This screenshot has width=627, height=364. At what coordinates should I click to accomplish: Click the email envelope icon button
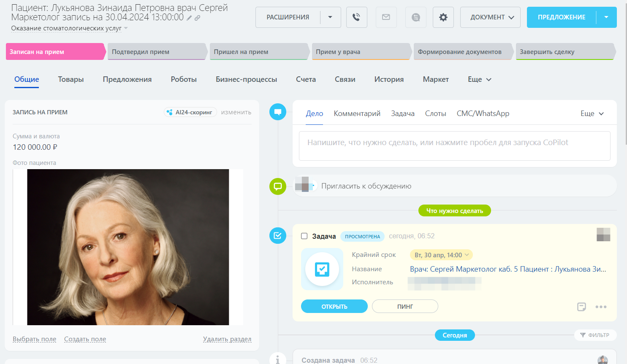click(386, 17)
